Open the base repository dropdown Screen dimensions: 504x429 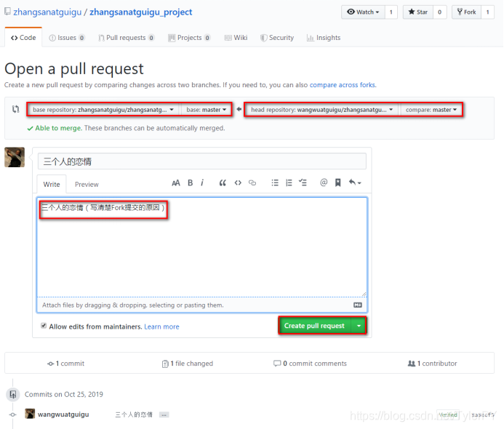(x=103, y=110)
